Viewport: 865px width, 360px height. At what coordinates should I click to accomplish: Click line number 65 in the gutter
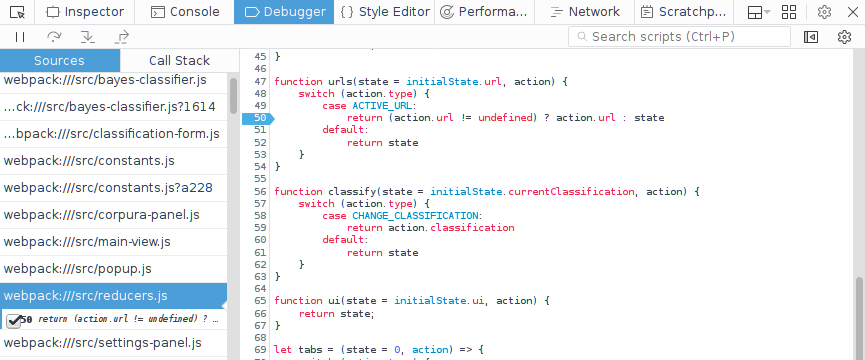click(260, 301)
